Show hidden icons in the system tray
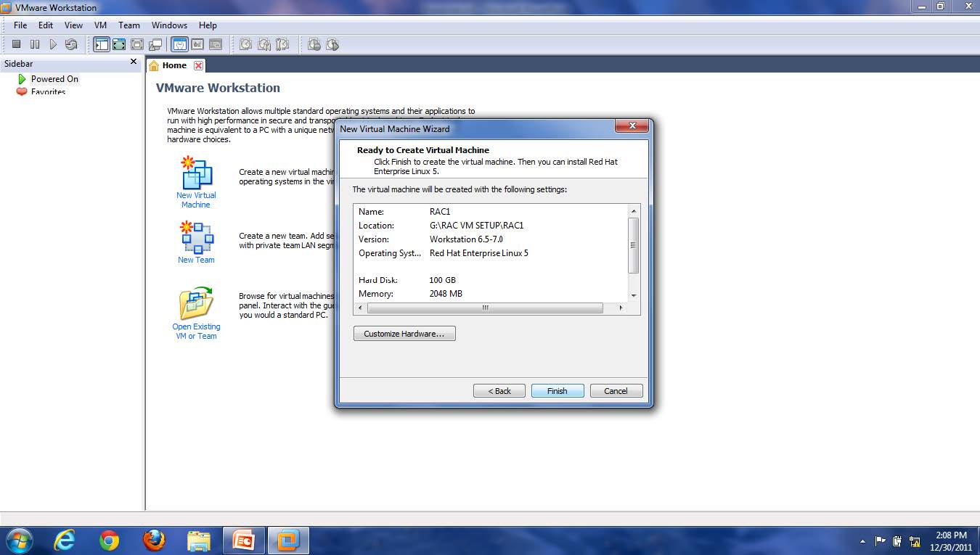The image size is (980, 555). (x=862, y=541)
